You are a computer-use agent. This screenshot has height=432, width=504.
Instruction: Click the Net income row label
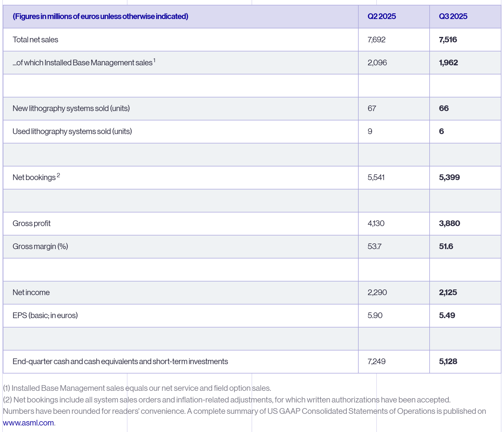pos(31,293)
